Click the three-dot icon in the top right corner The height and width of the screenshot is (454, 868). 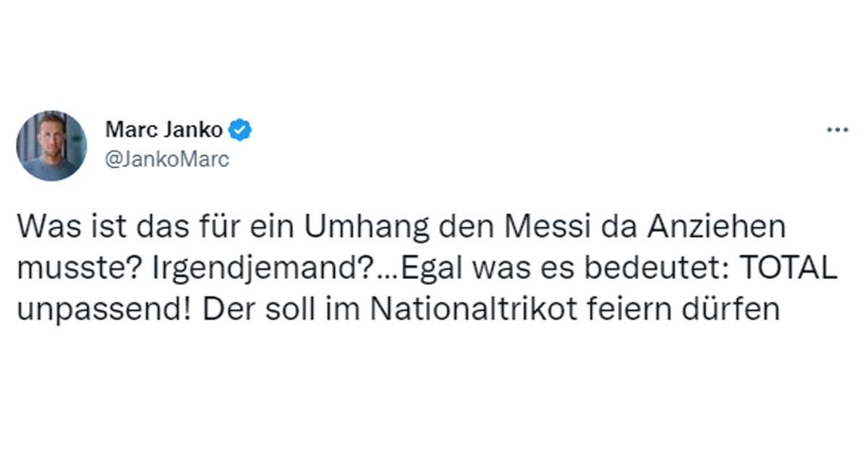click(836, 128)
